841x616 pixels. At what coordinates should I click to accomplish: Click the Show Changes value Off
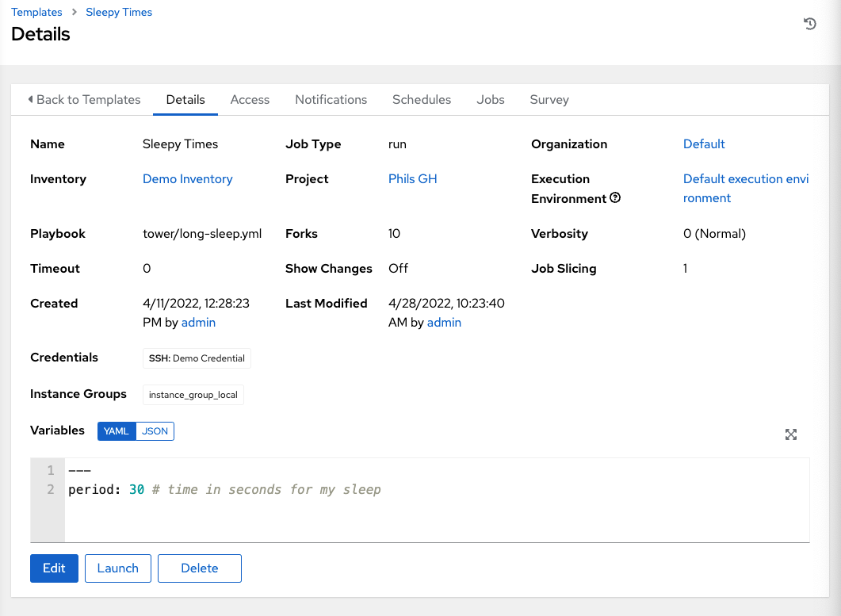(x=398, y=268)
